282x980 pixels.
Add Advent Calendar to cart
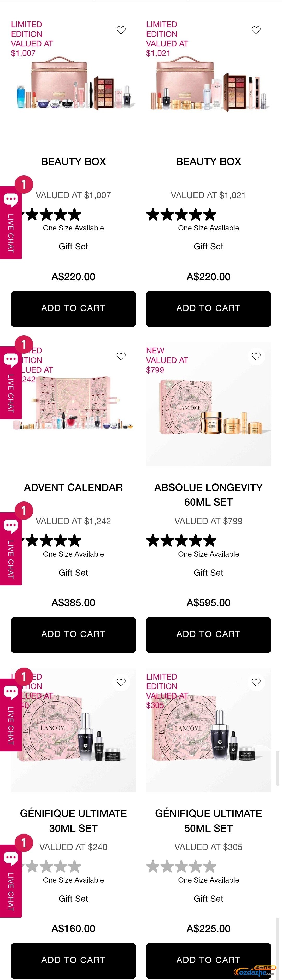(x=73, y=634)
